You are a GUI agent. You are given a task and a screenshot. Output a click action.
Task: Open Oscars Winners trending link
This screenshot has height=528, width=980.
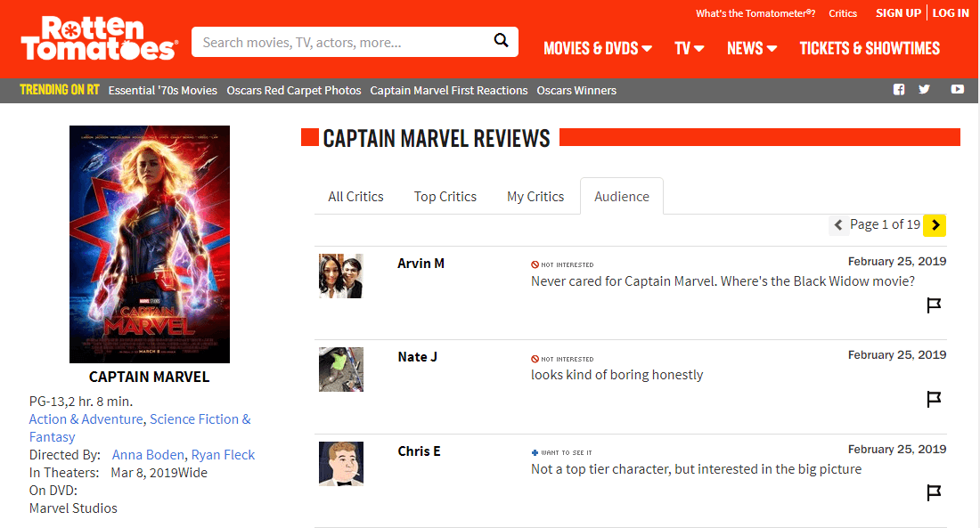tap(576, 91)
